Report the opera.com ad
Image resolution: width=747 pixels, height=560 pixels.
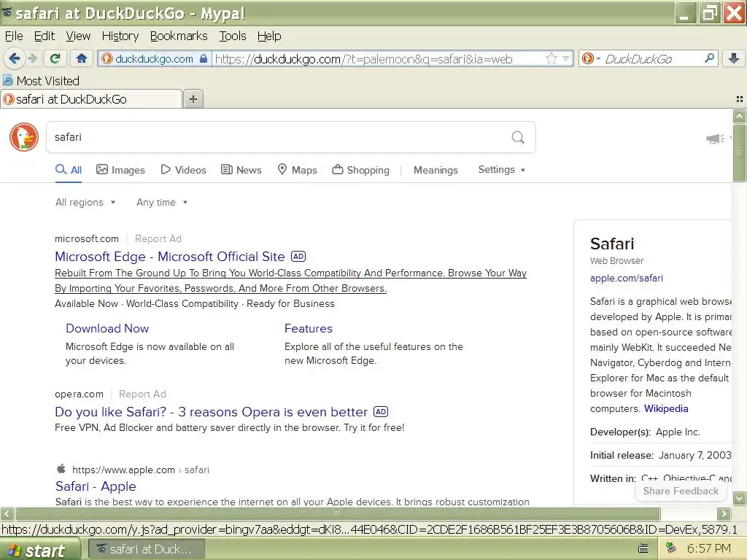coord(142,394)
